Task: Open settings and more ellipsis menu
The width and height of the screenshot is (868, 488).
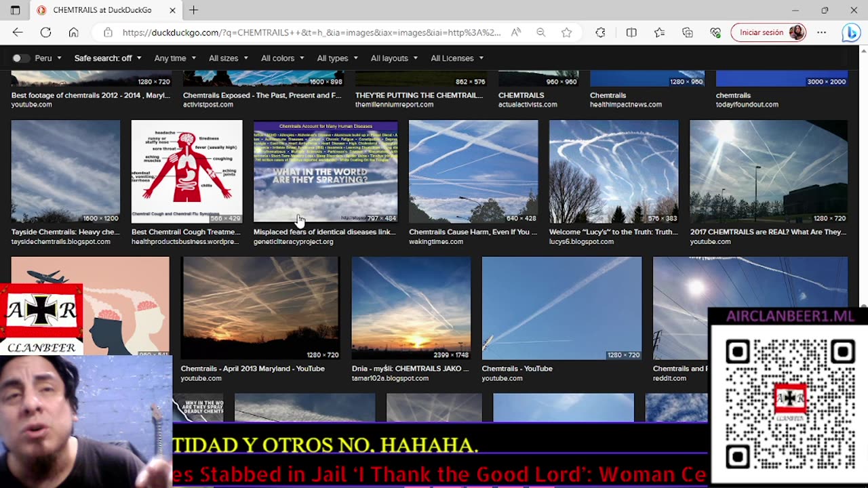Action: [x=821, y=33]
